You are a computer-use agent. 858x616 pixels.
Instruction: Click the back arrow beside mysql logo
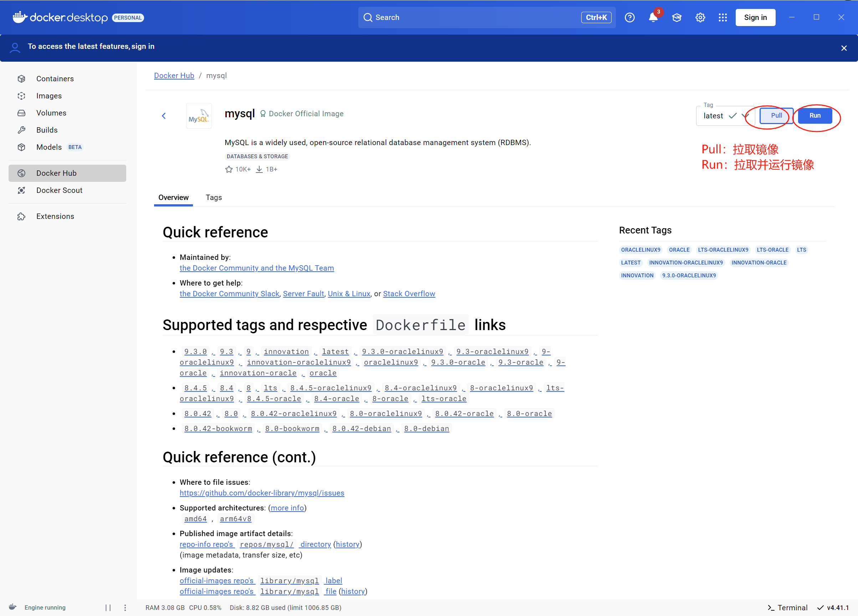pyautogui.click(x=164, y=116)
